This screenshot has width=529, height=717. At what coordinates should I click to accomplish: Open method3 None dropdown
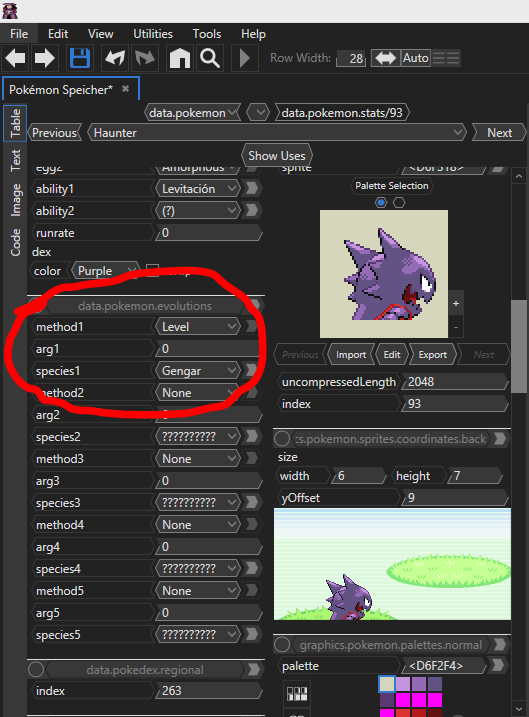(x=198, y=459)
